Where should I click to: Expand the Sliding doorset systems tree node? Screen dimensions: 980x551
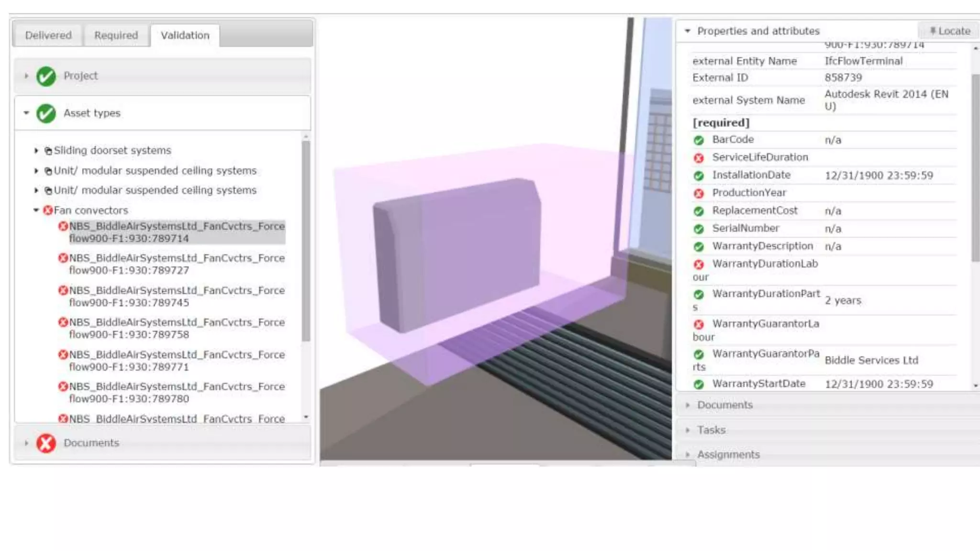tap(36, 151)
